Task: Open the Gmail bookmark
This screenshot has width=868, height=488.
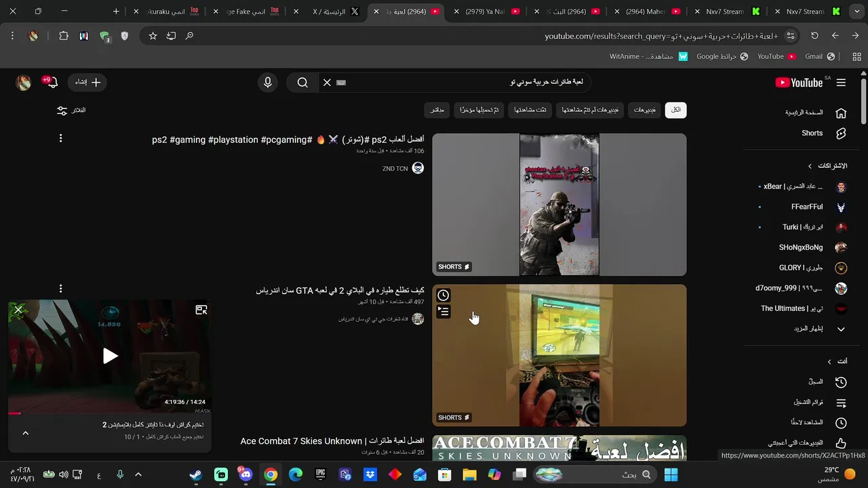Action: pos(820,56)
